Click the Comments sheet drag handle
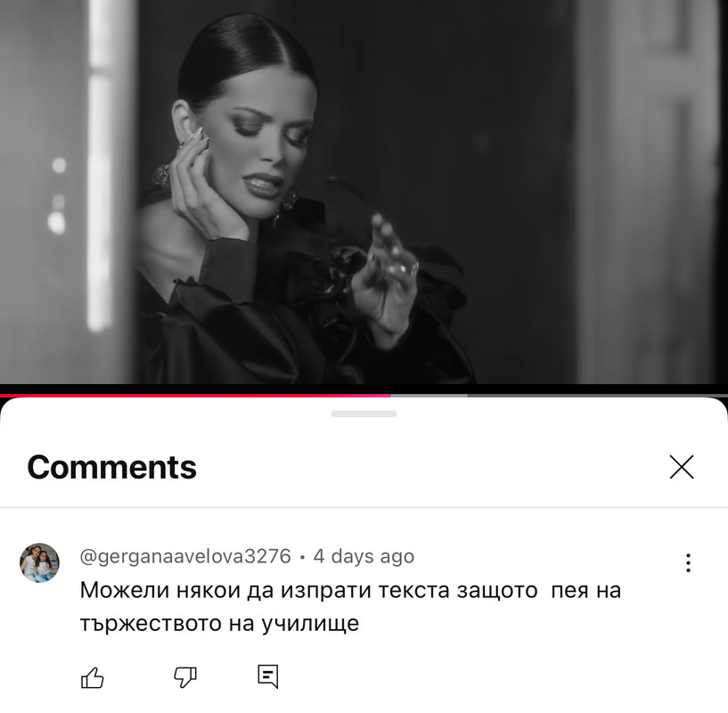Screen dimensions: 728x713 (364, 414)
